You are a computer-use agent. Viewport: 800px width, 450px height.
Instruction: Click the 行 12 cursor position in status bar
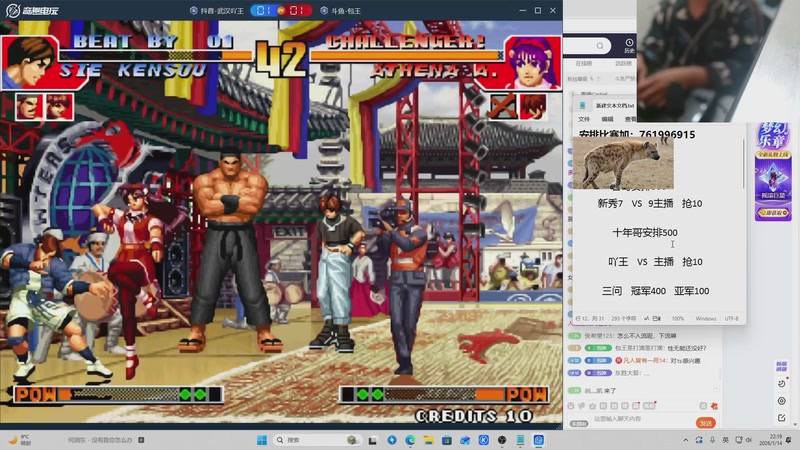click(590, 318)
